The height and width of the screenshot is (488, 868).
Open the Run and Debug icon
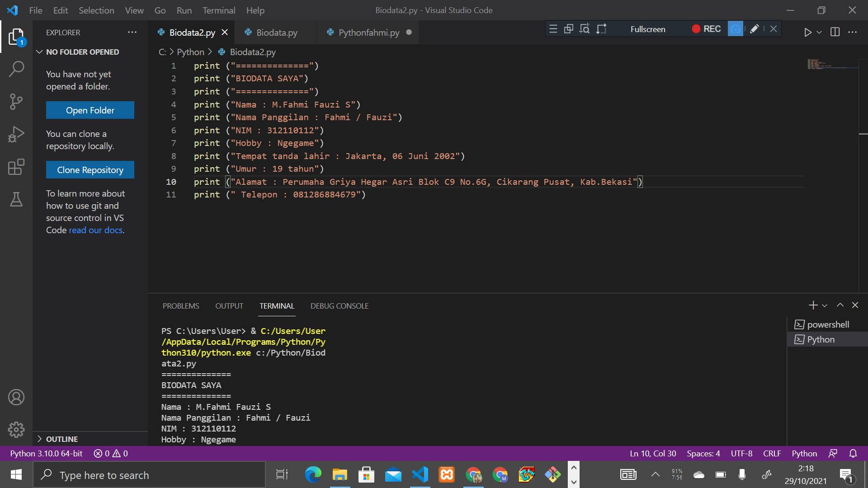(x=17, y=134)
